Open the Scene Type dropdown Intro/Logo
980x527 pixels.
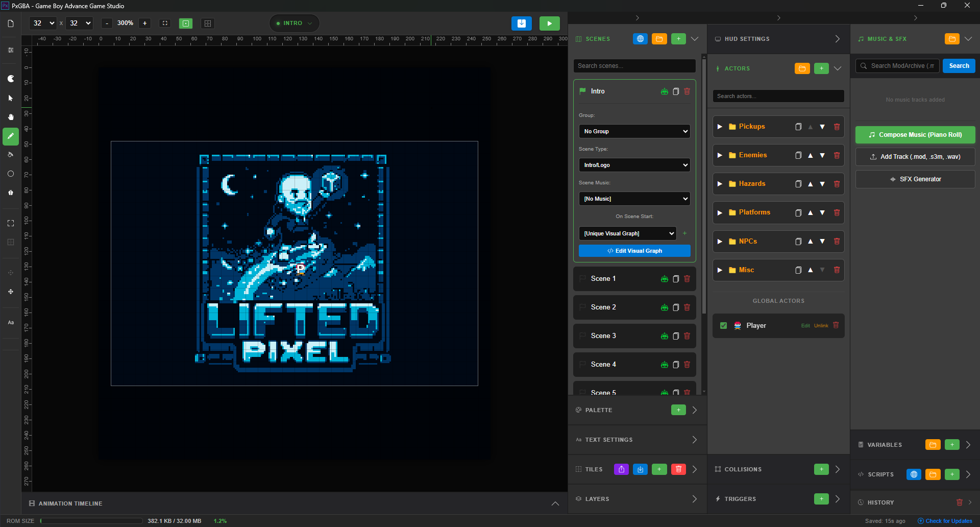(634, 165)
